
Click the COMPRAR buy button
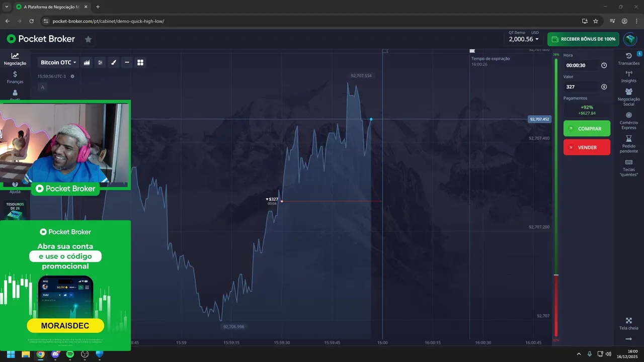(587, 129)
